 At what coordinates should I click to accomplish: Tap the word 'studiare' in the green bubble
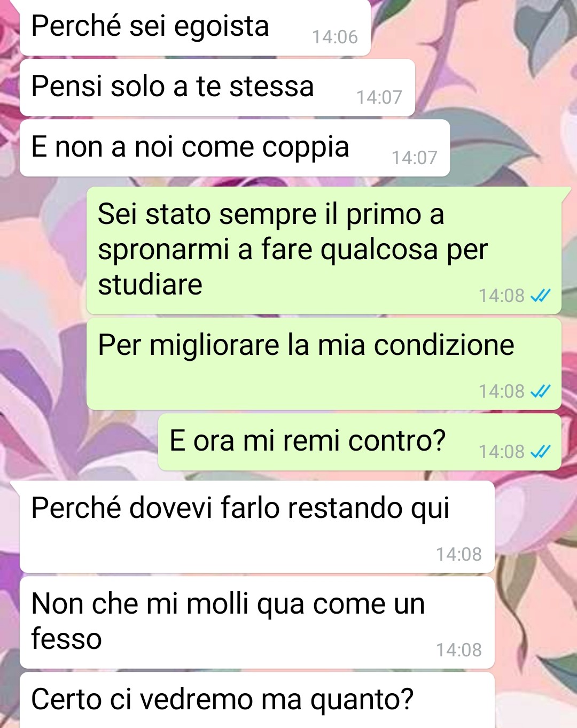point(150,284)
